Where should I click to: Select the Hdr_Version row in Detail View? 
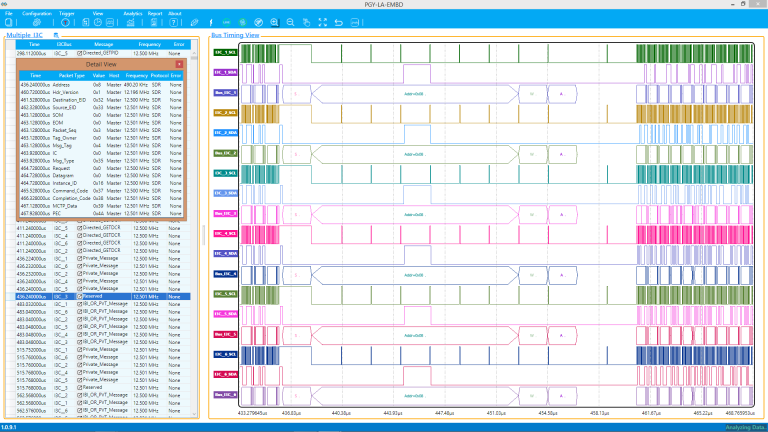101,92
